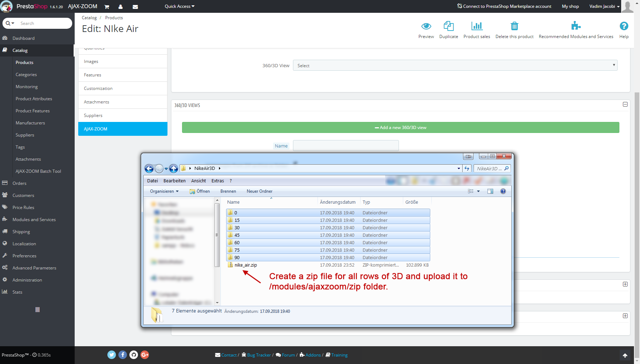The image size is (640, 364).
Task: Open the Ansicht menu in Explorer
Action: tap(198, 181)
